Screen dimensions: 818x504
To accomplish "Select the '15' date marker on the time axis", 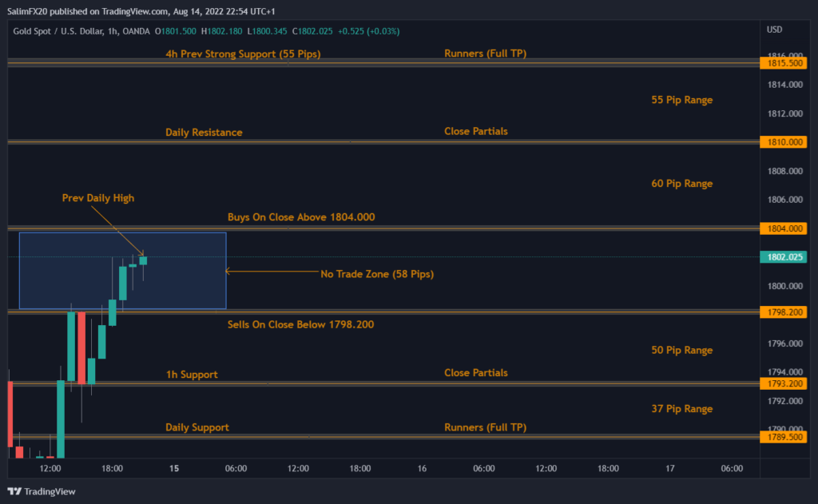I will [173, 469].
